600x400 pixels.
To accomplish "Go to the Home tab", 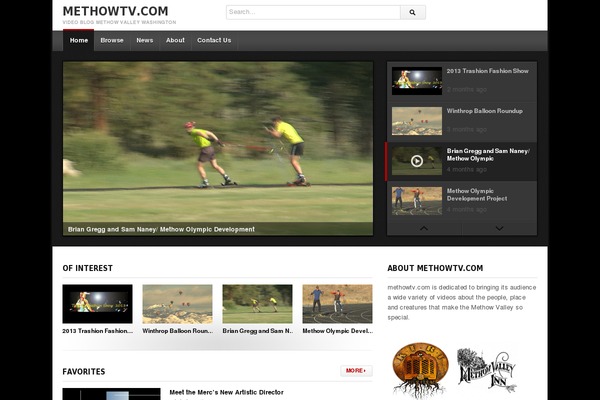I will pos(79,40).
